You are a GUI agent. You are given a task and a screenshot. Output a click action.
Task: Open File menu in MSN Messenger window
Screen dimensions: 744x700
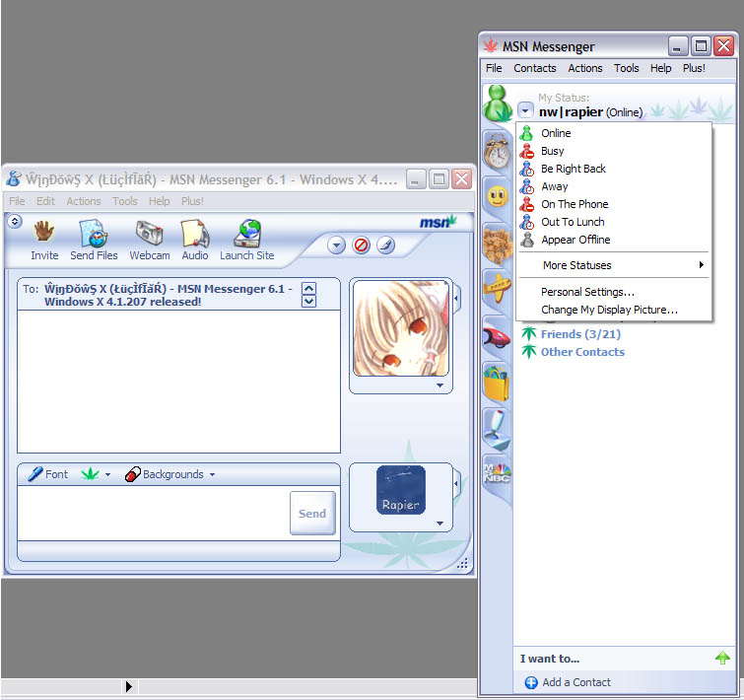494,68
